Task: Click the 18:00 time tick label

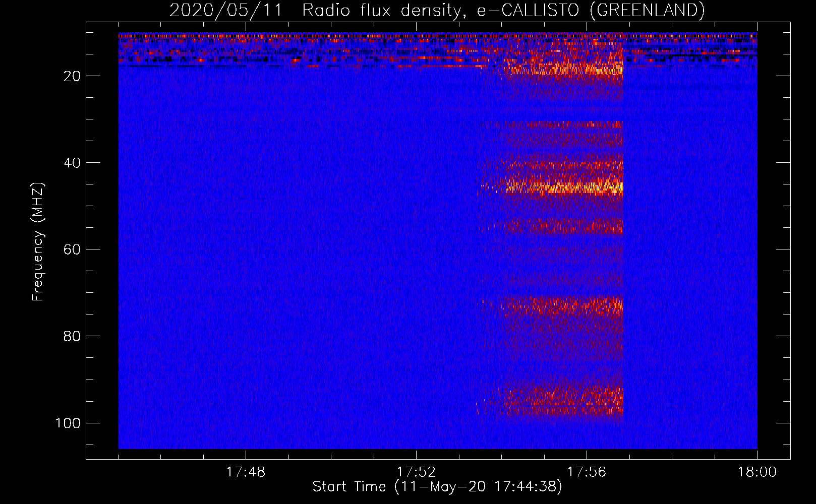Action: click(757, 472)
